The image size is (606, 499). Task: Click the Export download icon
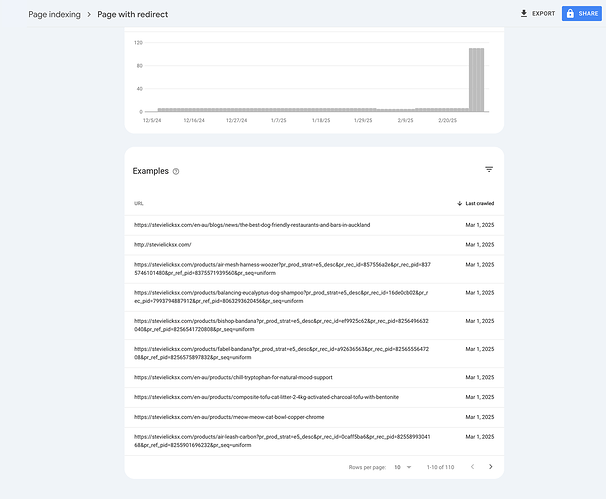tap(524, 14)
